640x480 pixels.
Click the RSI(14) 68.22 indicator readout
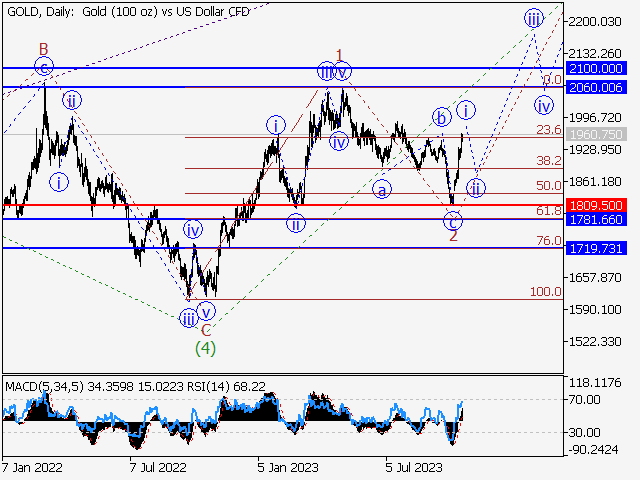(x=226, y=386)
